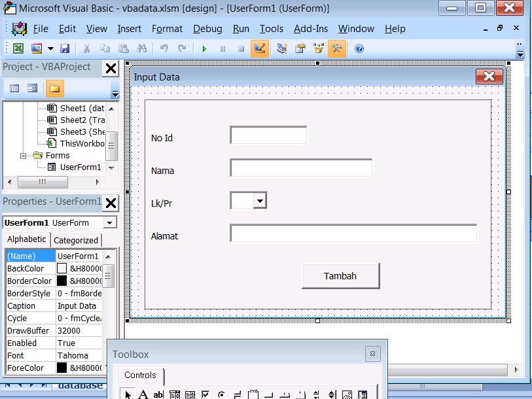Collapse the Forms folder in Project Explorer
Viewport: 532px width, 399px height.
point(22,155)
